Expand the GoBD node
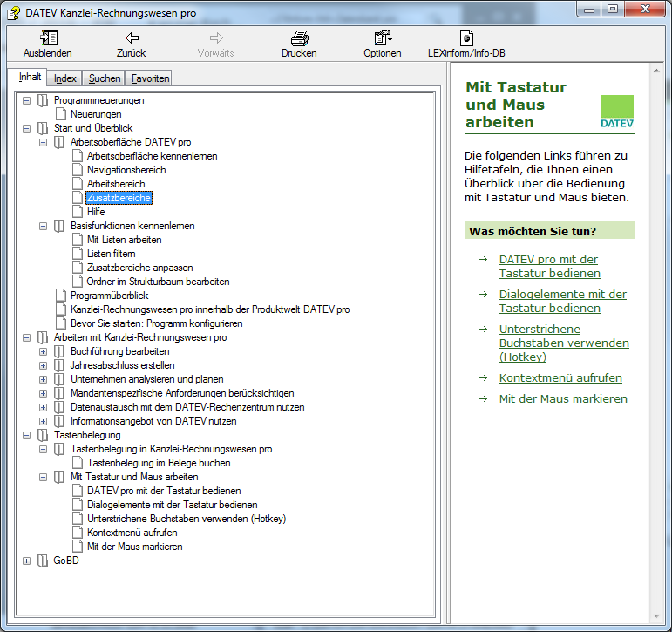This screenshot has width=672, height=632. pos(26,561)
